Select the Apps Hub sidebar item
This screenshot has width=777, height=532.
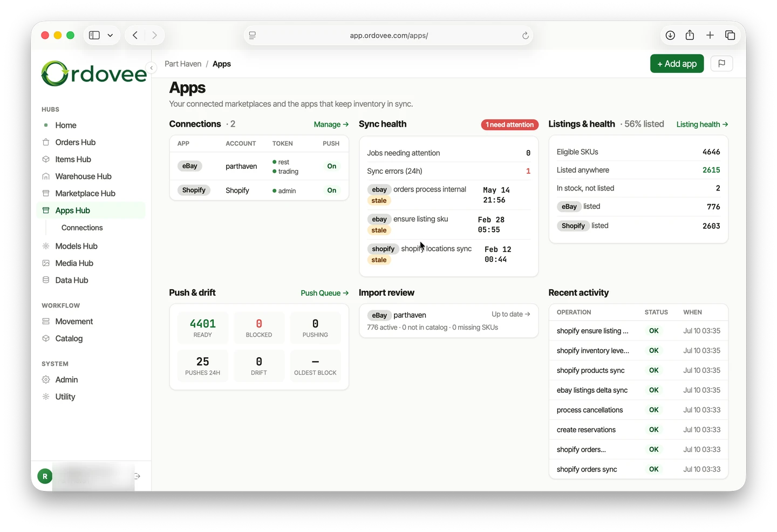90,210
